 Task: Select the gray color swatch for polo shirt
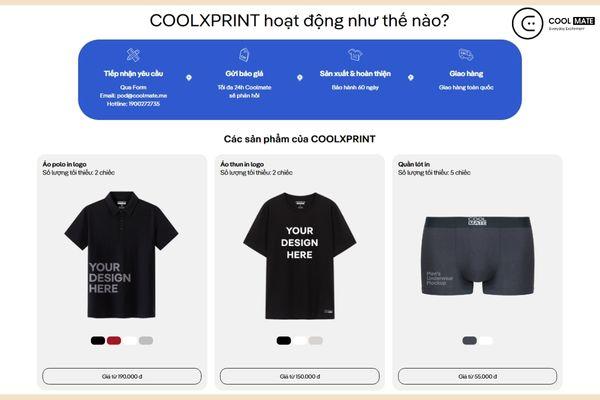click(x=146, y=340)
